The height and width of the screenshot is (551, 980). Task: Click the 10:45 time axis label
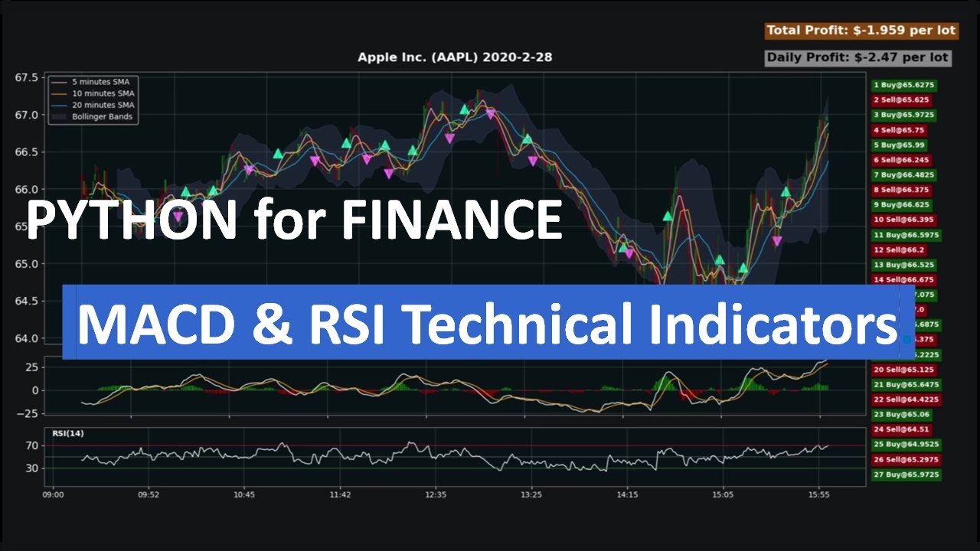pyautogui.click(x=244, y=495)
